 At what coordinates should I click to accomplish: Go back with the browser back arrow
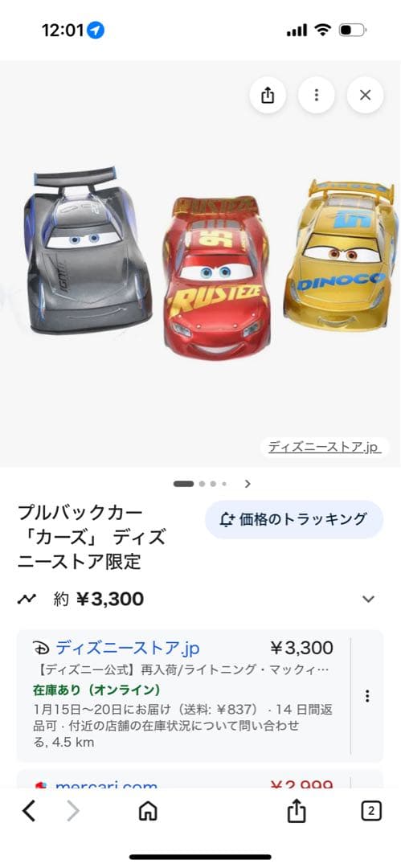coord(29,812)
